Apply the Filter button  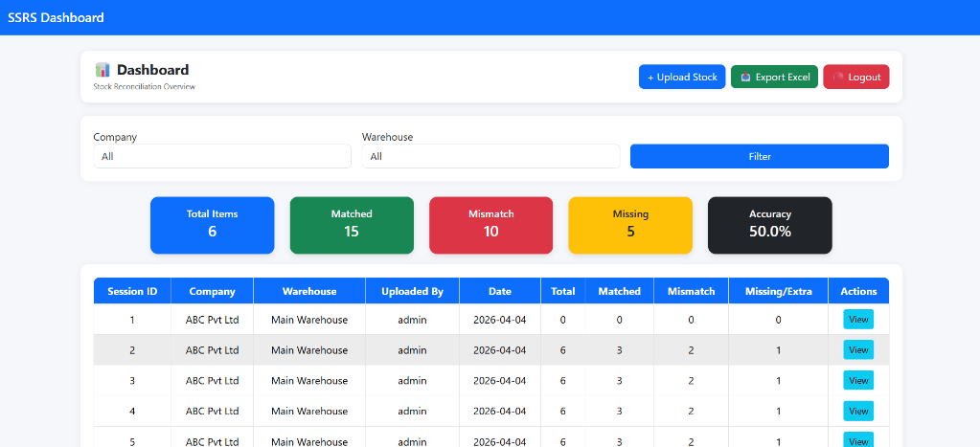pos(759,156)
